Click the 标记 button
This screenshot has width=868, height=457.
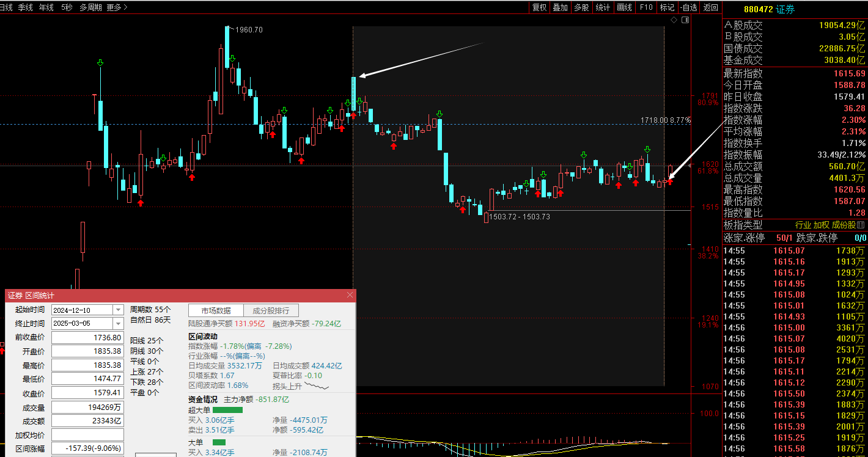pos(667,7)
